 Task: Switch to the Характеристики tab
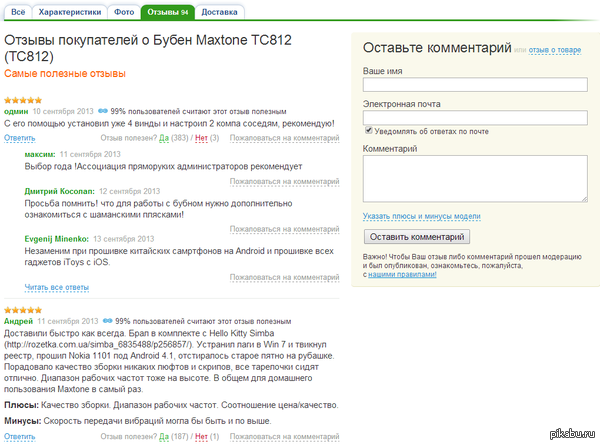click(68, 12)
